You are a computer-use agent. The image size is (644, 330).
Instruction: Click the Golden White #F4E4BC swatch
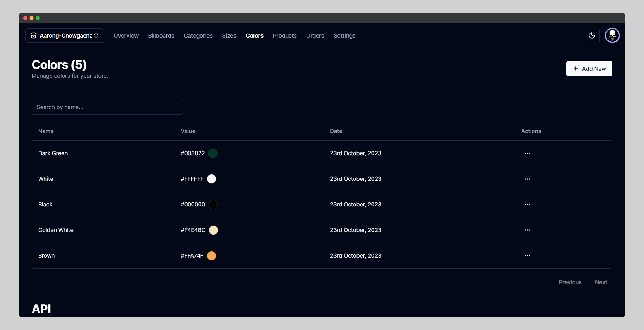pyautogui.click(x=213, y=230)
